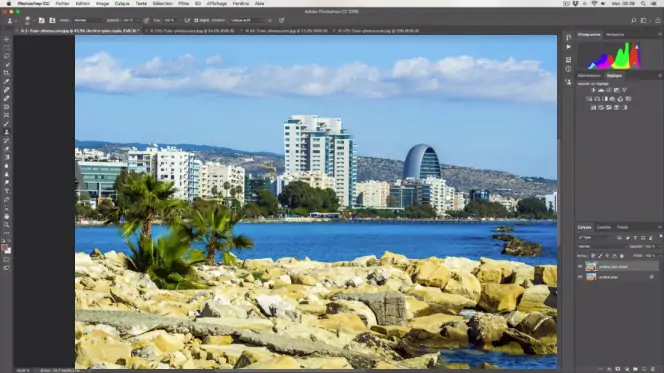The image size is (664, 373).
Task: Open the layer filter type dropdown
Action: coord(596,238)
